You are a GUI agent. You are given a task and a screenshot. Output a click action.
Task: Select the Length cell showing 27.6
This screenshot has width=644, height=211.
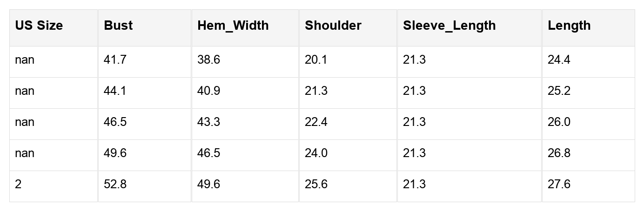(x=559, y=185)
